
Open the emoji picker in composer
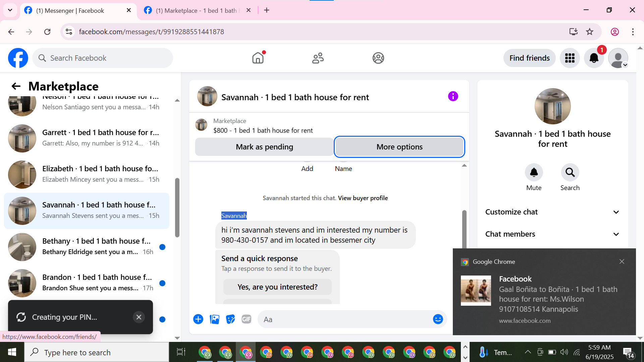438,319
